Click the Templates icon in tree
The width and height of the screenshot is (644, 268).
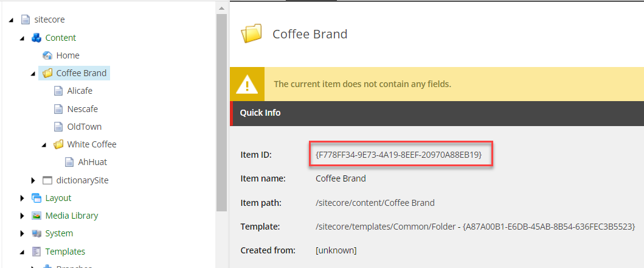(x=36, y=252)
